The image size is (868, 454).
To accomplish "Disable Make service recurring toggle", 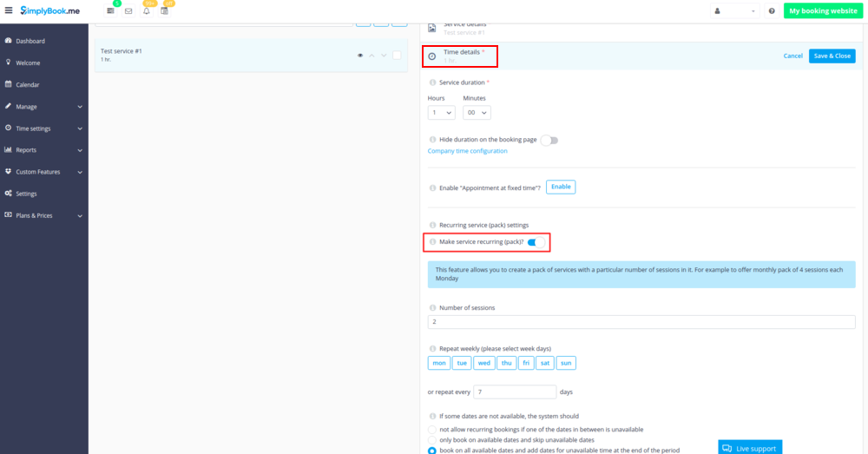I will 536,242.
